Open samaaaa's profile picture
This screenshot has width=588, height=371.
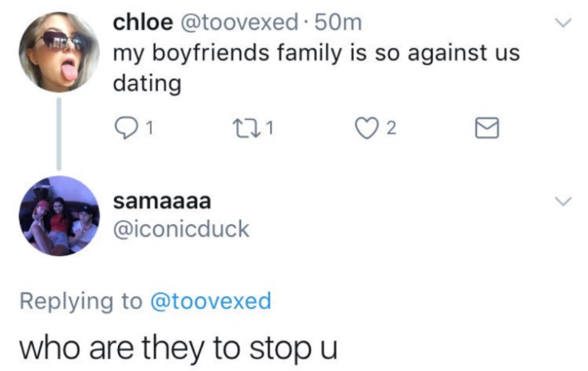[x=59, y=216]
